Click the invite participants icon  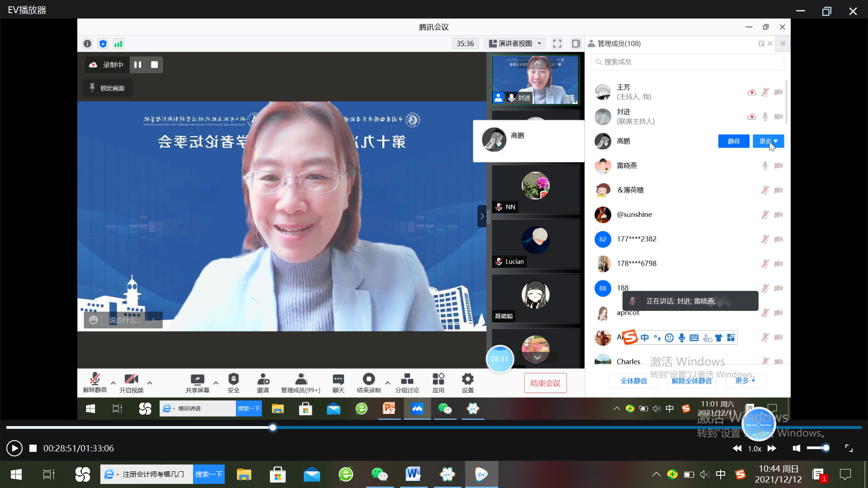coord(263,380)
